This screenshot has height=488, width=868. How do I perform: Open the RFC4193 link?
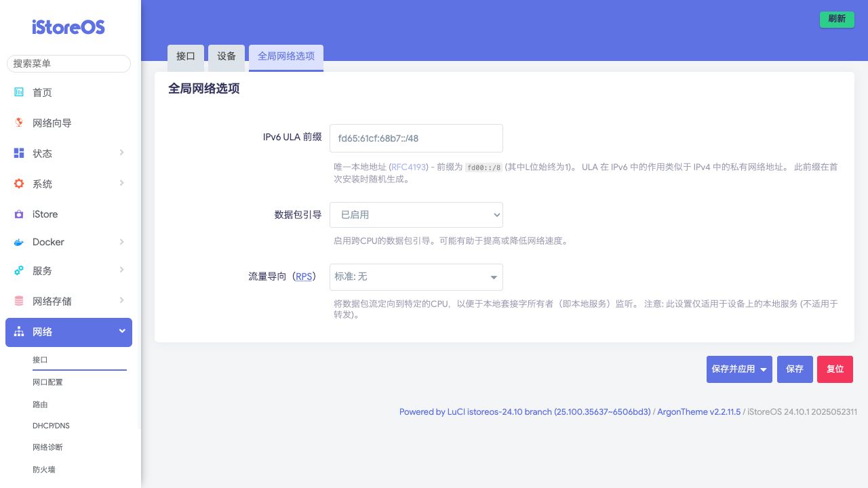click(x=408, y=167)
